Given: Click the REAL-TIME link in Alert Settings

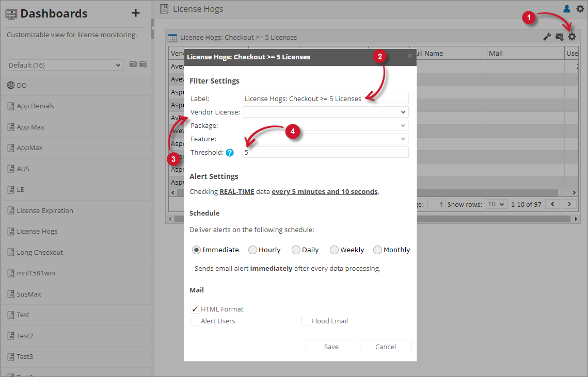Looking at the screenshot, I should 236,191.
